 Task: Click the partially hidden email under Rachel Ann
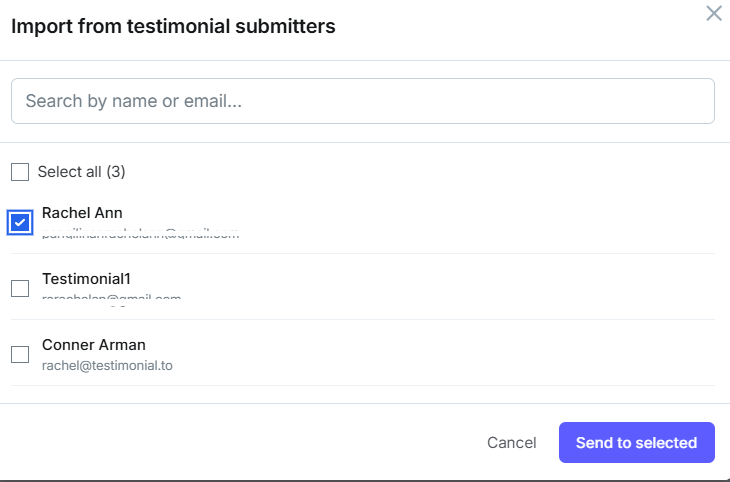click(140, 233)
